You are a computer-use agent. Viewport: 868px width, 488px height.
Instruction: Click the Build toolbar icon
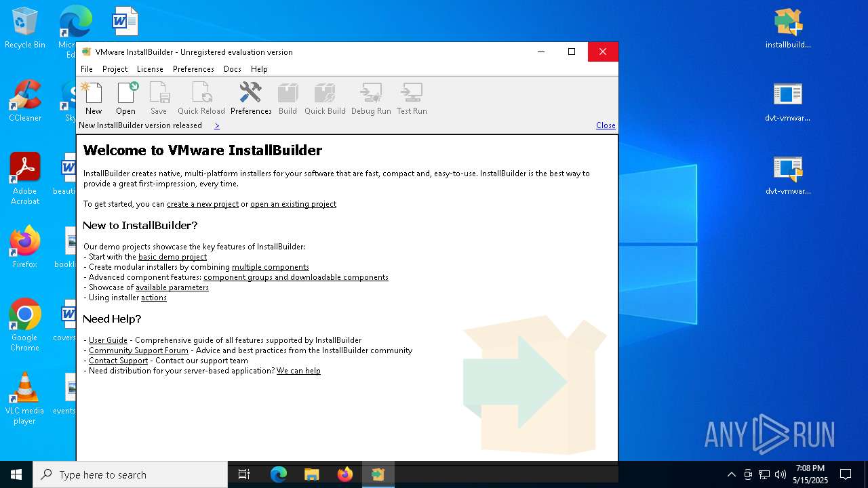coord(288,99)
